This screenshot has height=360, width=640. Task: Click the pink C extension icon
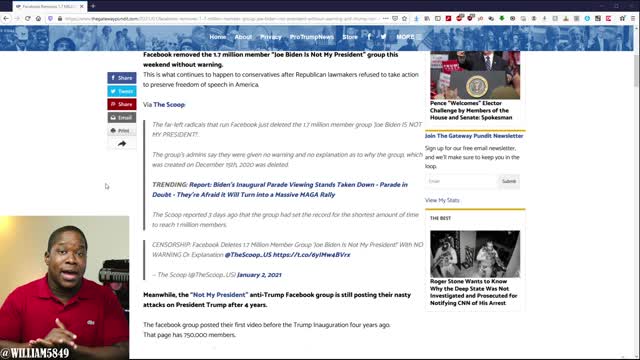tap(608, 18)
